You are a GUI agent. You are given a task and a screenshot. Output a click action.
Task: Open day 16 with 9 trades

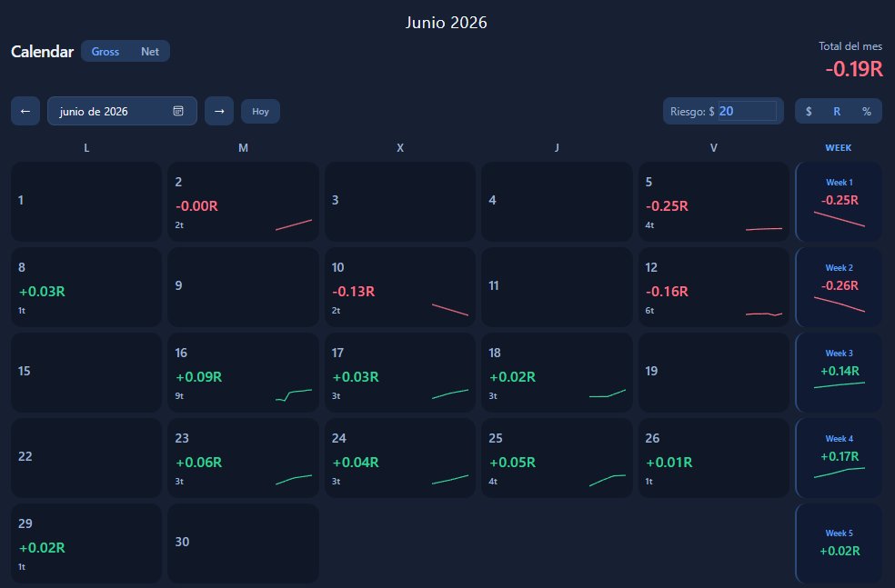(243, 373)
